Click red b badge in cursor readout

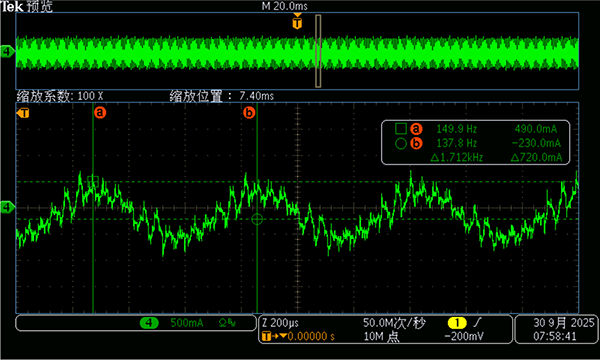416,143
